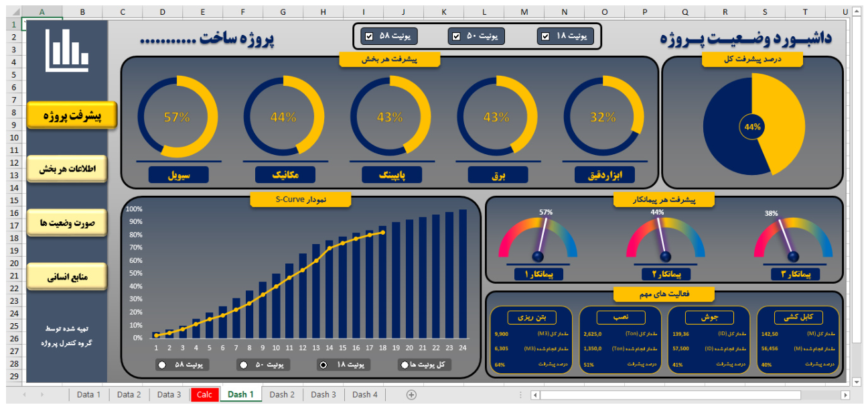868x409 pixels.
Task: Click the next sheet navigation arrow
Action: (44, 395)
